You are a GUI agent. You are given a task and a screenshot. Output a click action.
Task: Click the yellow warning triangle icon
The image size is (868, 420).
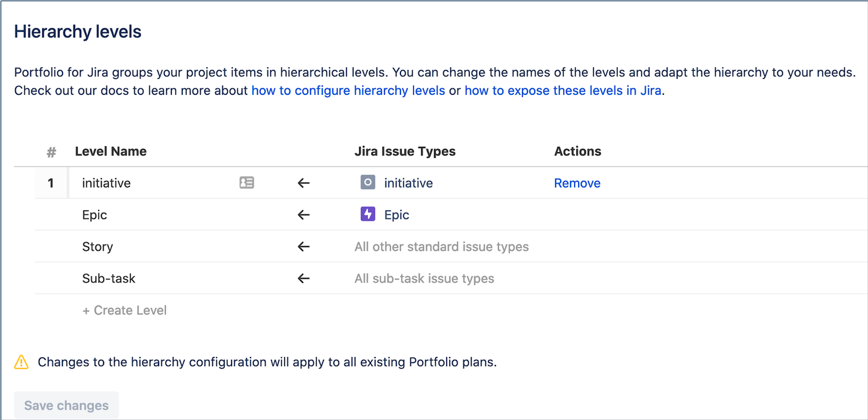point(21,362)
